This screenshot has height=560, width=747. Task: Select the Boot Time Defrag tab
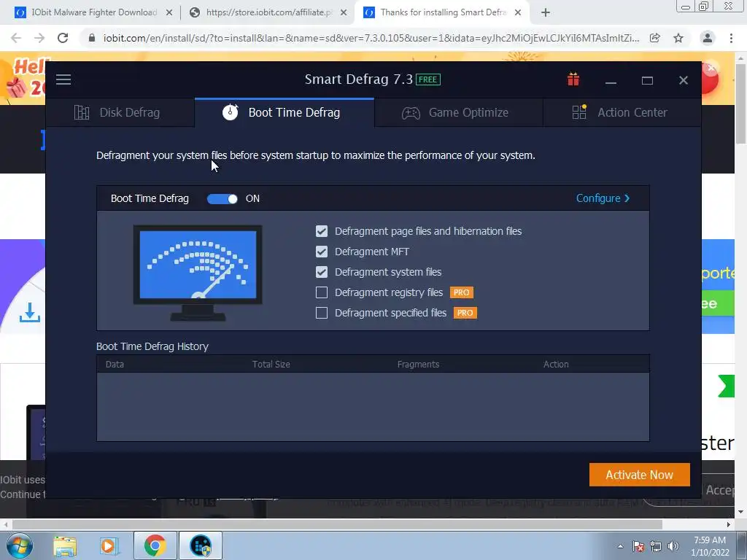285,112
